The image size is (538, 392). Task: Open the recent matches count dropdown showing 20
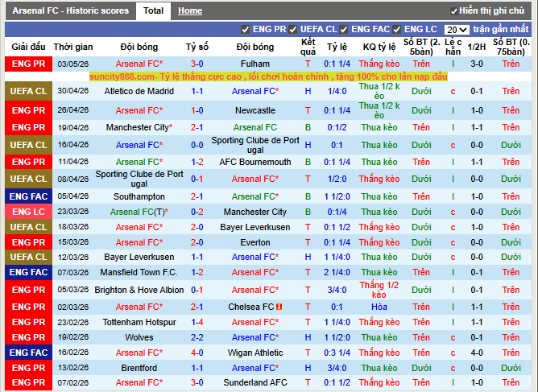click(x=457, y=30)
